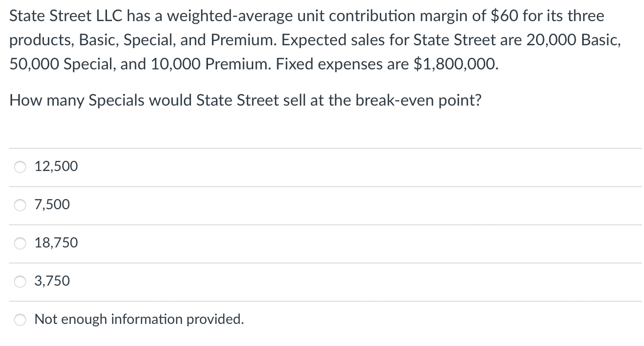644x346 pixels.
Task: Click the 'Not enough information provided' label text
Action: pyautogui.click(x=139, y=319)
